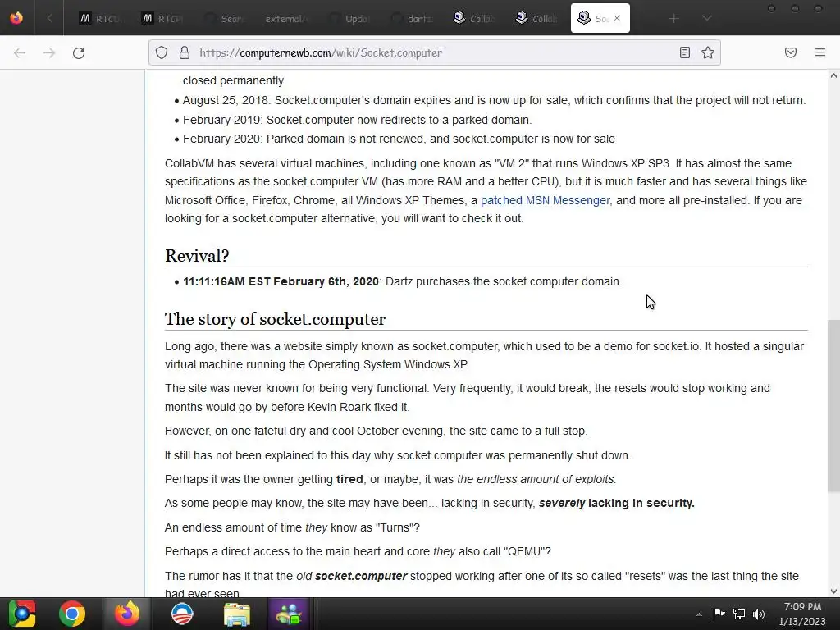Click the February 2020 list entry

coord(399,139)
